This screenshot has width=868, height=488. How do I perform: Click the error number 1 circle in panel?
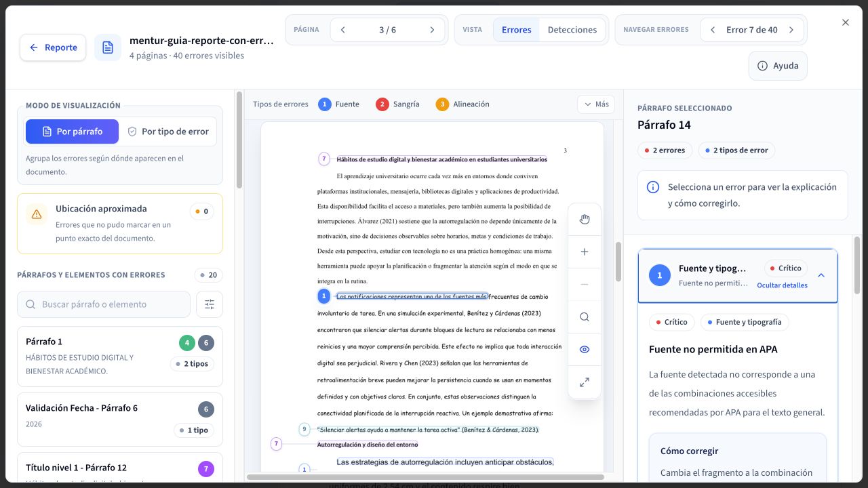[660, 275]
